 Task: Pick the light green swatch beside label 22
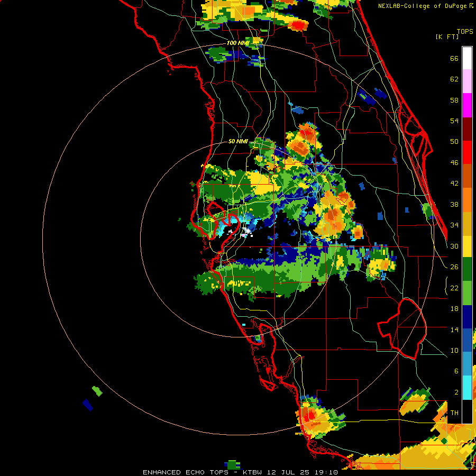pyautogui.click(x=467, y=292)
